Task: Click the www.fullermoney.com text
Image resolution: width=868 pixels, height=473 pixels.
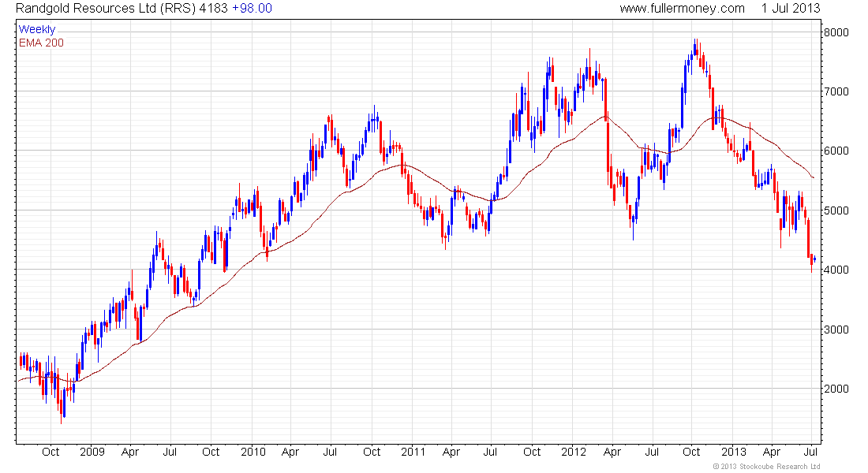Action: coord(682,9)
